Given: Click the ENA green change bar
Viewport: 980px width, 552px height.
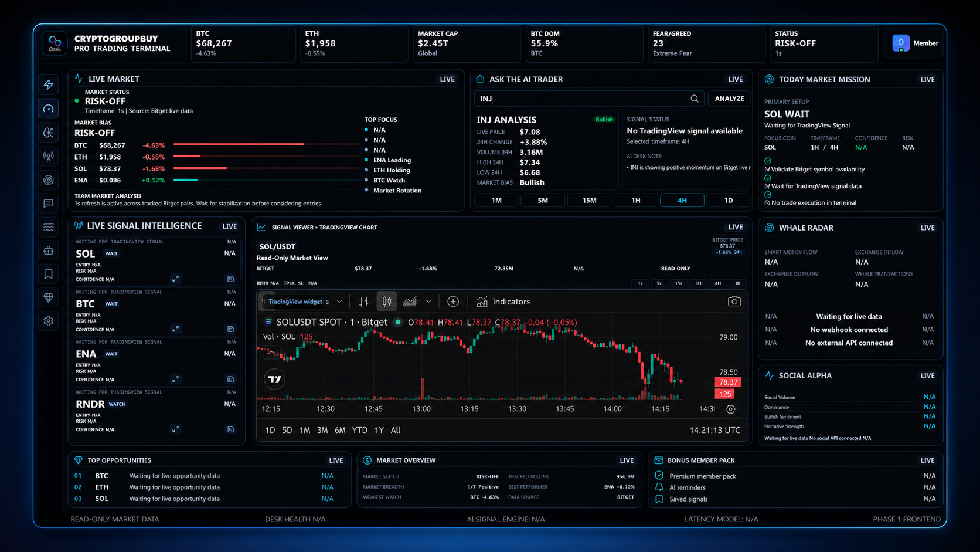Looking at the screenshot, I should [185, 180].
